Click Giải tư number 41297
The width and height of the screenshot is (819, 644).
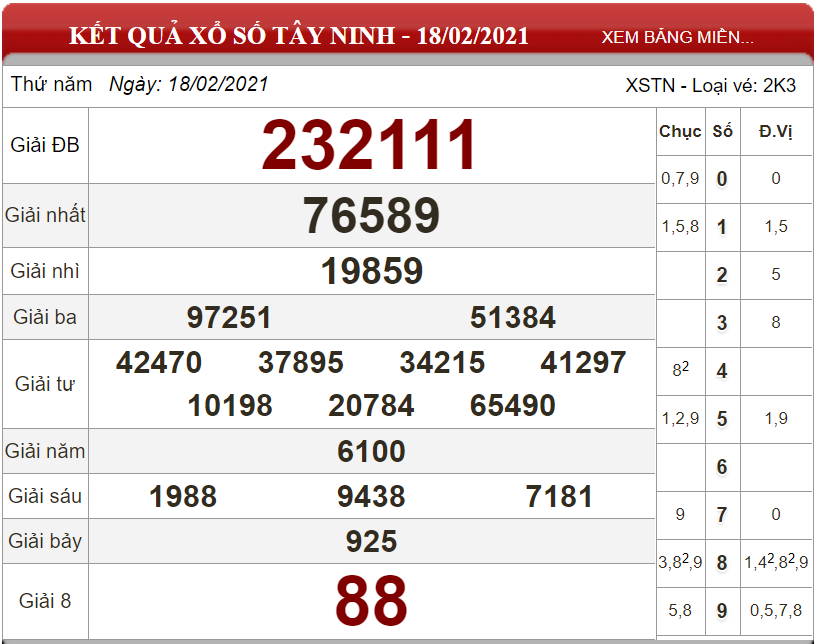[x=583, y=362]
